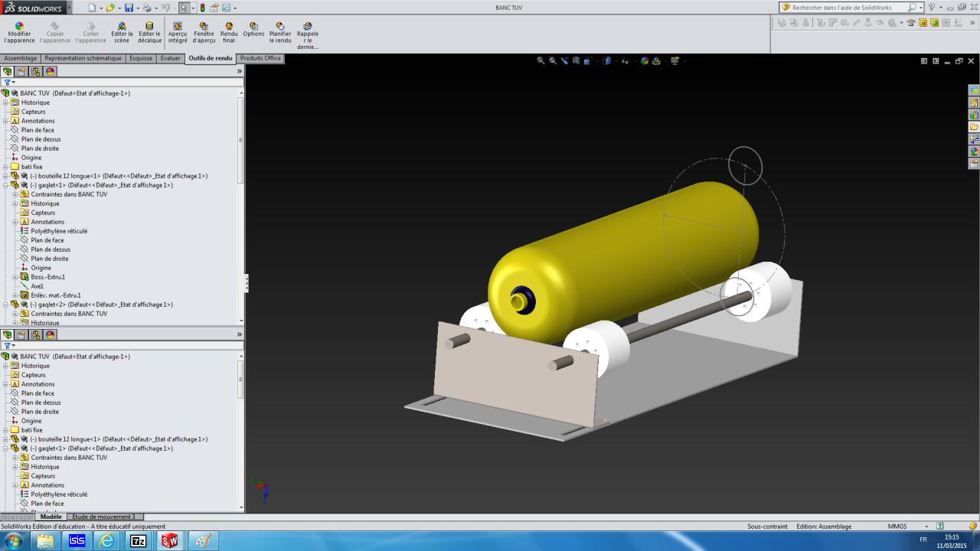Switch to ConfigurationManager tab in upper tree panel
Image resolution: width=980 pixels, height=551 pixels.
pos(35,71)
